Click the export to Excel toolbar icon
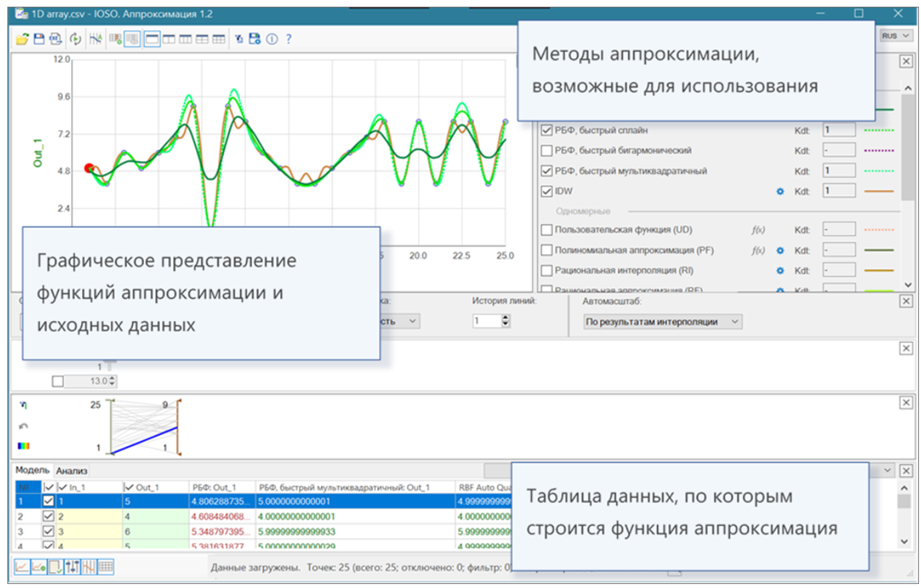921x588 pixels. point(56,39)
